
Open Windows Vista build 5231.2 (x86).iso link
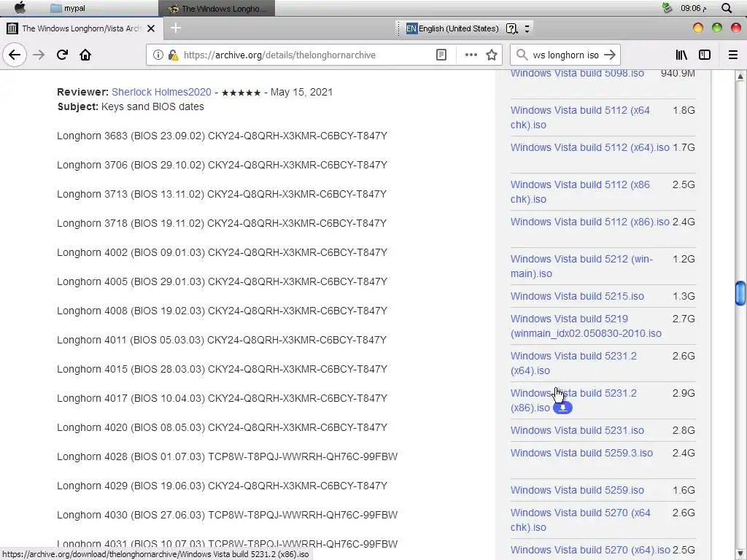click(x=573, y=400)
